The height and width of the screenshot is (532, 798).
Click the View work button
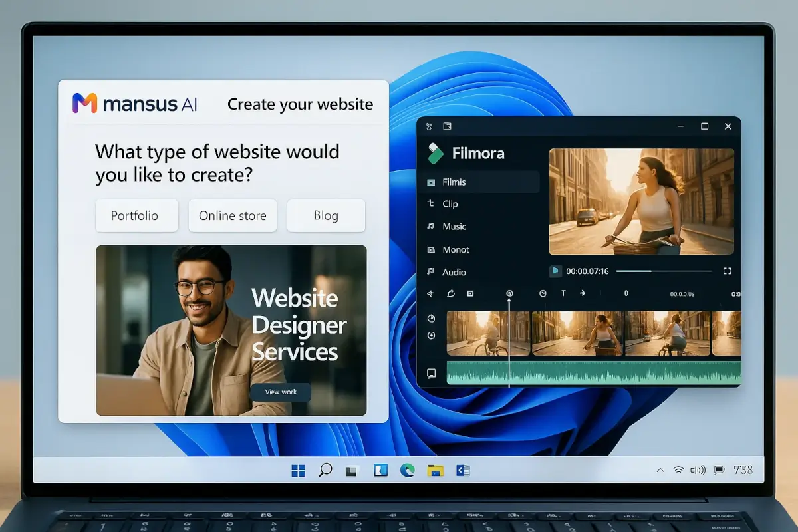[281, 392]
